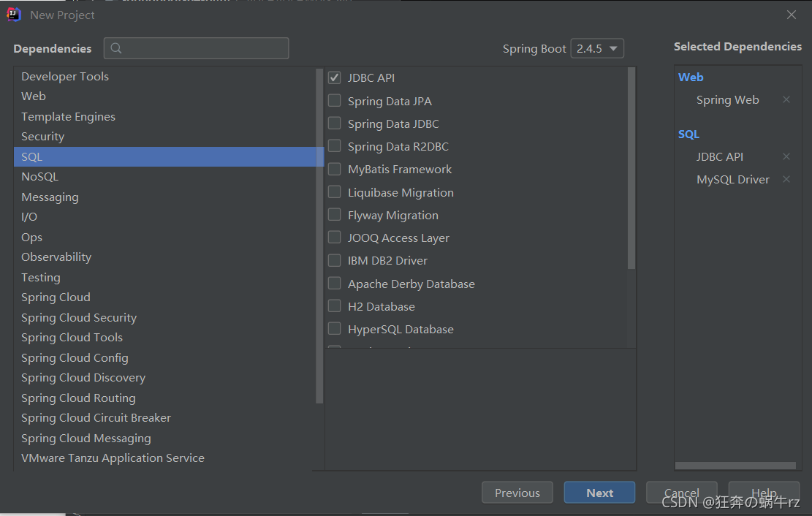The image size is (812, 516).
Task: Uncheck the JDBC API checkbox
Action: [x=335, y=77]
